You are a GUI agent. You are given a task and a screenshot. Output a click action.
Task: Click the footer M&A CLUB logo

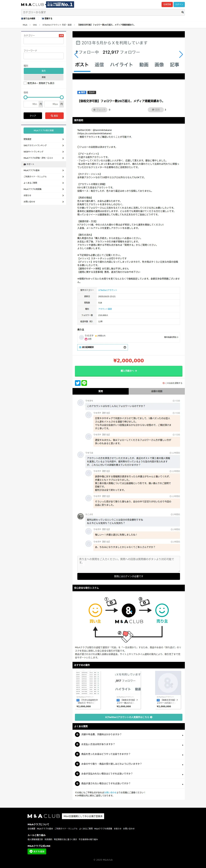[44, 816]
